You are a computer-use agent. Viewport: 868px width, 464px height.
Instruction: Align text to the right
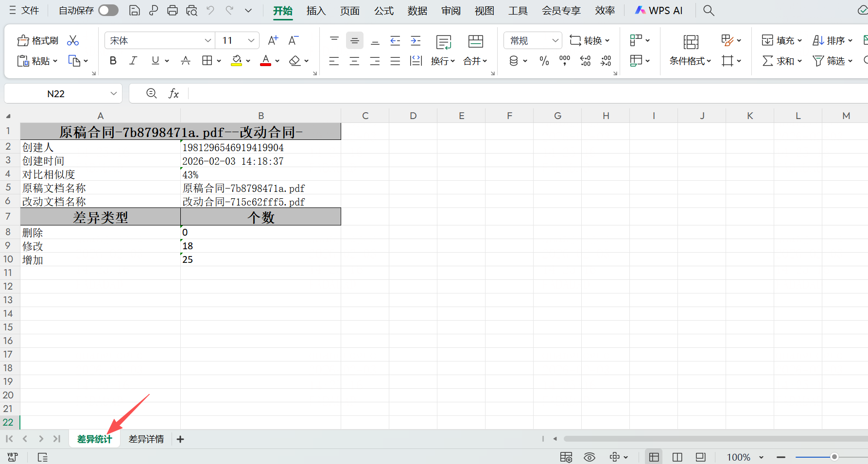pos(375,61)
